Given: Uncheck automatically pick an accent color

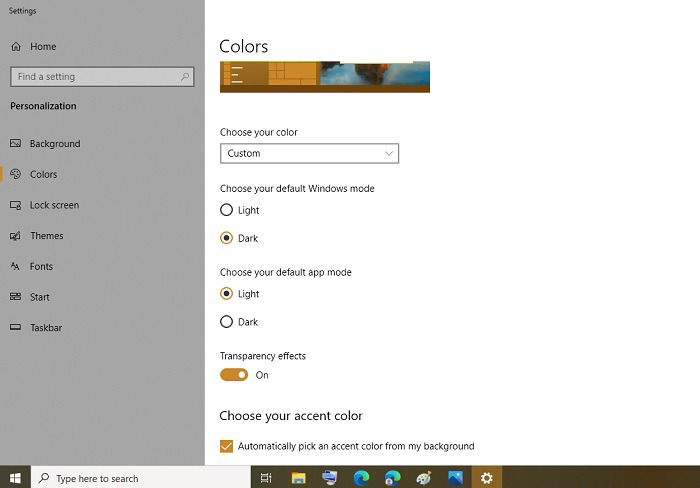Looking at the screenshot, I should click(x=226, y=446).
